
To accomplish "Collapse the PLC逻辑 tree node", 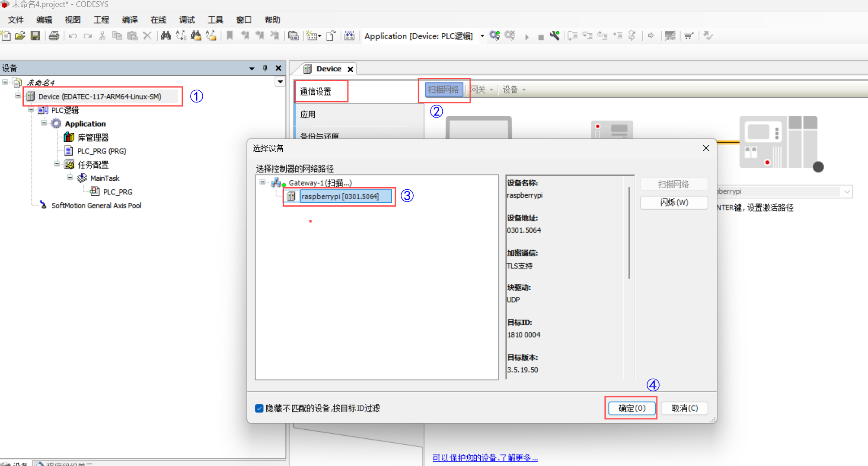I will (31, 109).
